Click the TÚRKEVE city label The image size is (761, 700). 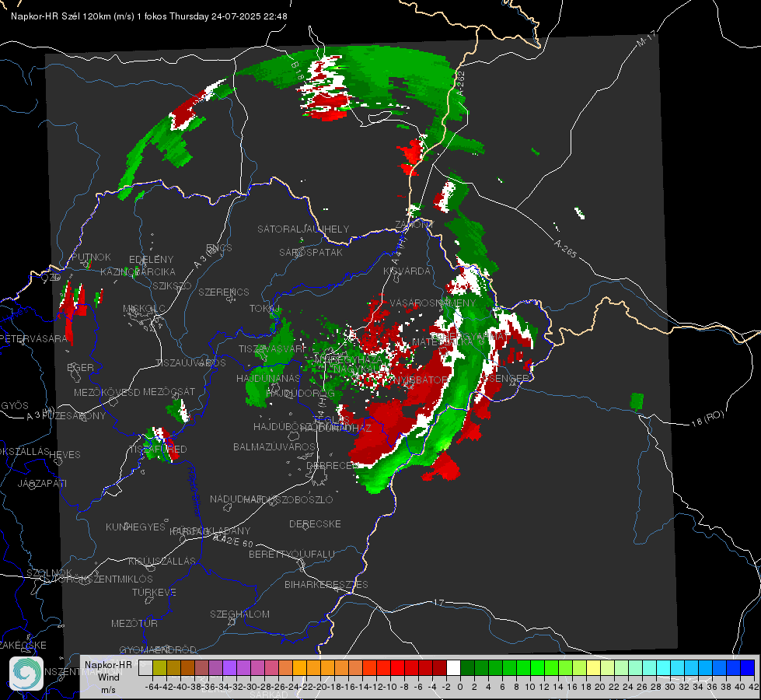coord(155,592)
